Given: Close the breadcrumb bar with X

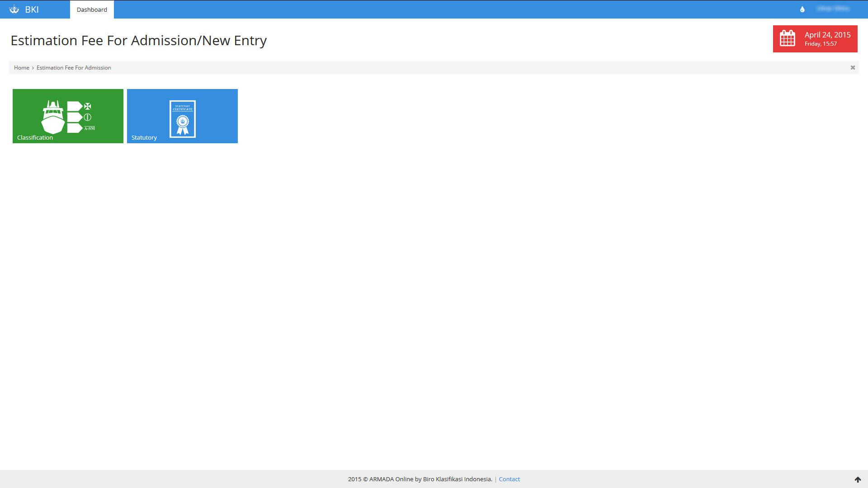Looking at the screenshot, I should [x=853, y=68].
